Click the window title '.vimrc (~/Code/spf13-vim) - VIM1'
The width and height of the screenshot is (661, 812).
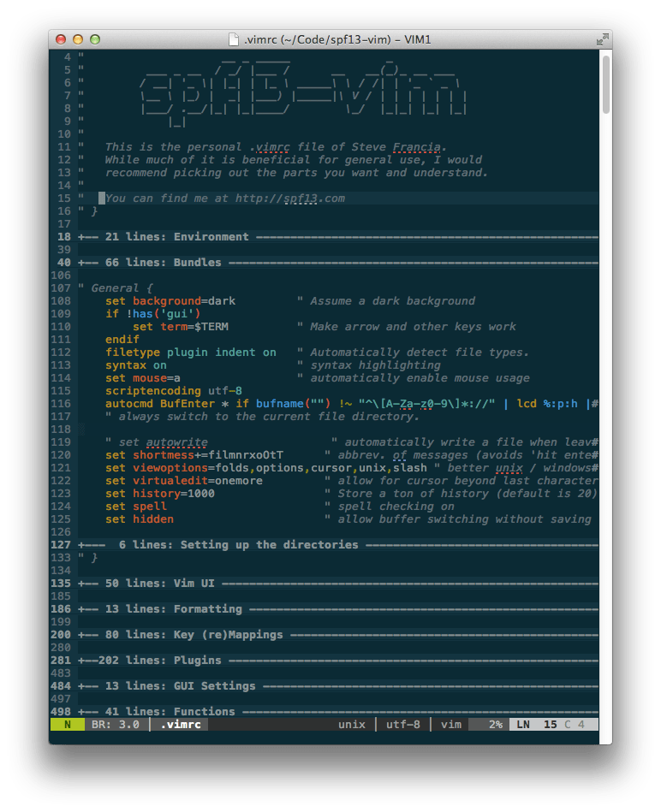point(337,39)
